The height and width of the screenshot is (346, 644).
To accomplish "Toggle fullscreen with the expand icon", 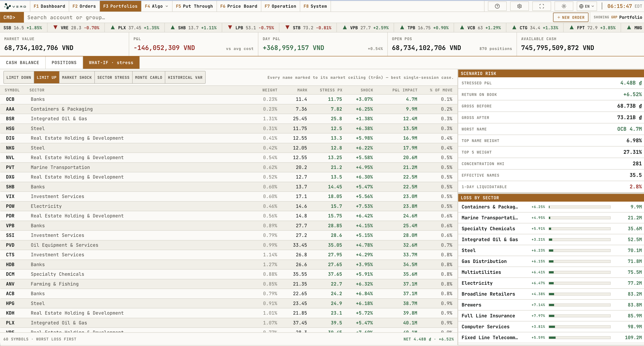I will click(542, 6).
